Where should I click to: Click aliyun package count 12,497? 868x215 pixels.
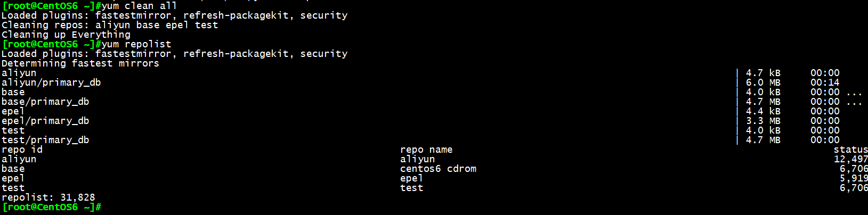(850, 159)
